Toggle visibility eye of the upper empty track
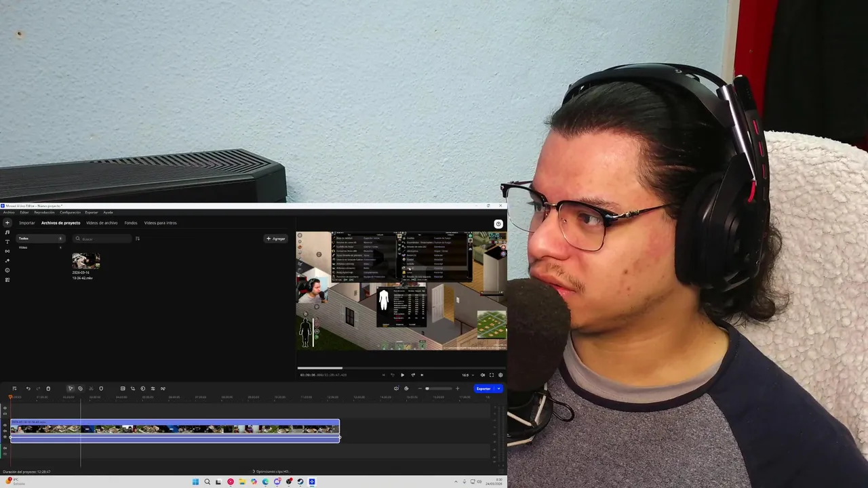The image size is (868, 488). pos(5,408)
